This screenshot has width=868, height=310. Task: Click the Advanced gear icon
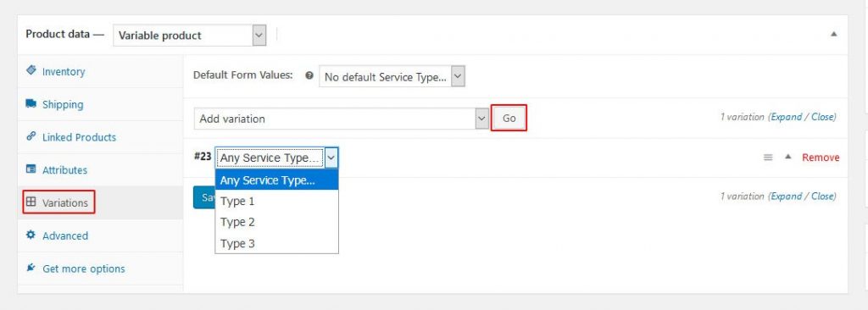pyautogui.click(x=31, y=235)
